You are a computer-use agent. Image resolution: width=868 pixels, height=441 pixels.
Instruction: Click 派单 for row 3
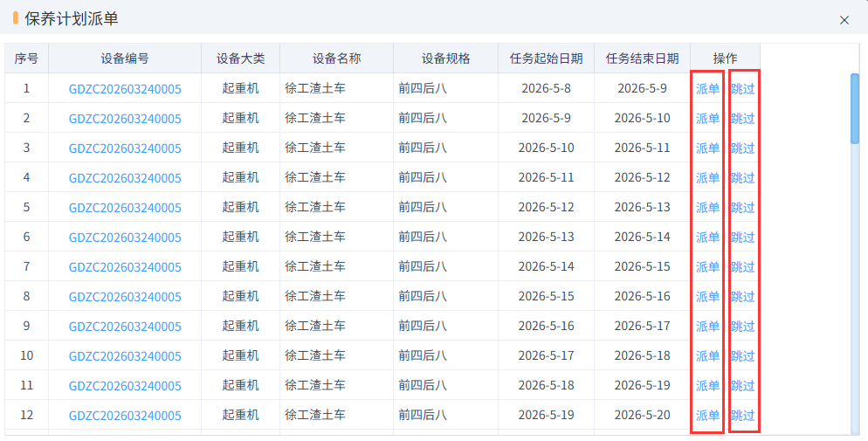[707, 148]
